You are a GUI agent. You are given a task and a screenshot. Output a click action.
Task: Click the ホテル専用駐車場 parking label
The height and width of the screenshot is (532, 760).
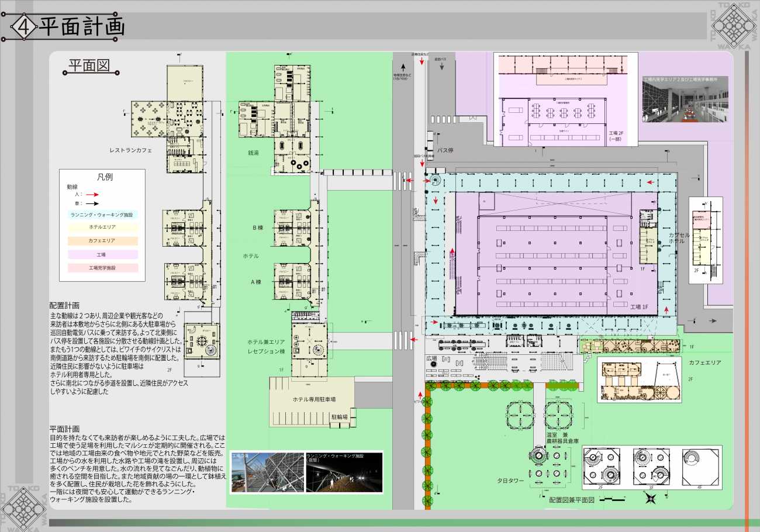point(315,399)
